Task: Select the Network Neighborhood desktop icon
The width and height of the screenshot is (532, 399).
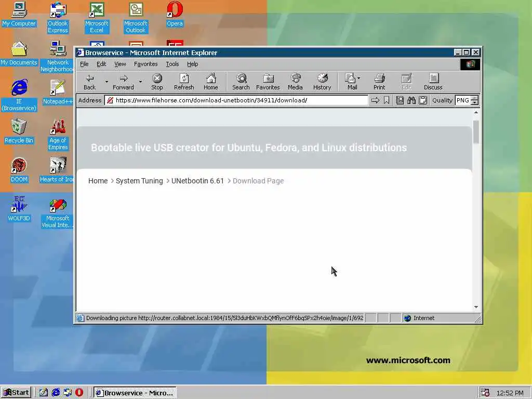Action: [57, 57]
